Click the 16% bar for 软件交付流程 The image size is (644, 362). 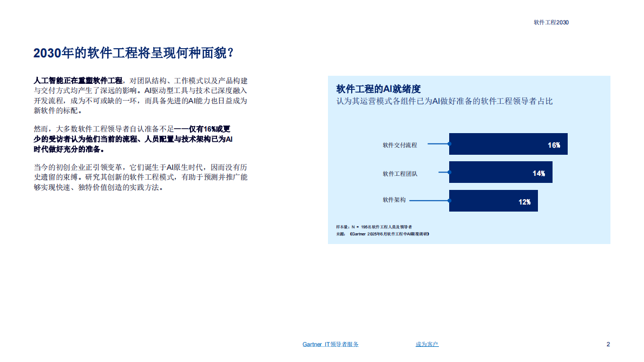pyautogui.click(x=508, y=144)
